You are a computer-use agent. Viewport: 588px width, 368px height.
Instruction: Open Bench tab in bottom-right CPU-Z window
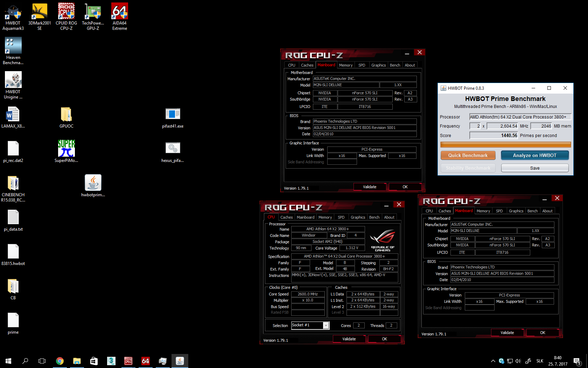click(x=532, y=211)
